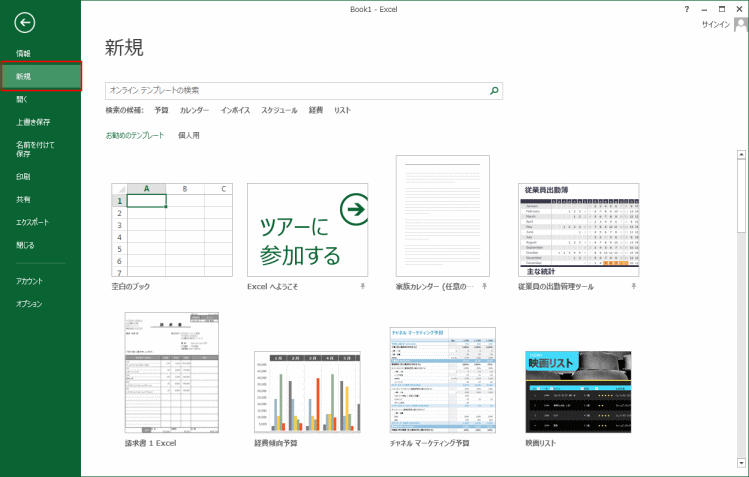The height and width of the screenshot is (477, 749).
Task: Select the 空白のブック thumbnail
Action: tap(172, 230)
